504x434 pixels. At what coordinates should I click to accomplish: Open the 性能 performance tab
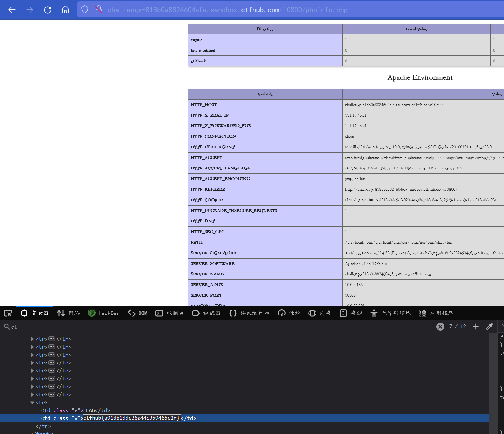coord(289,313)
